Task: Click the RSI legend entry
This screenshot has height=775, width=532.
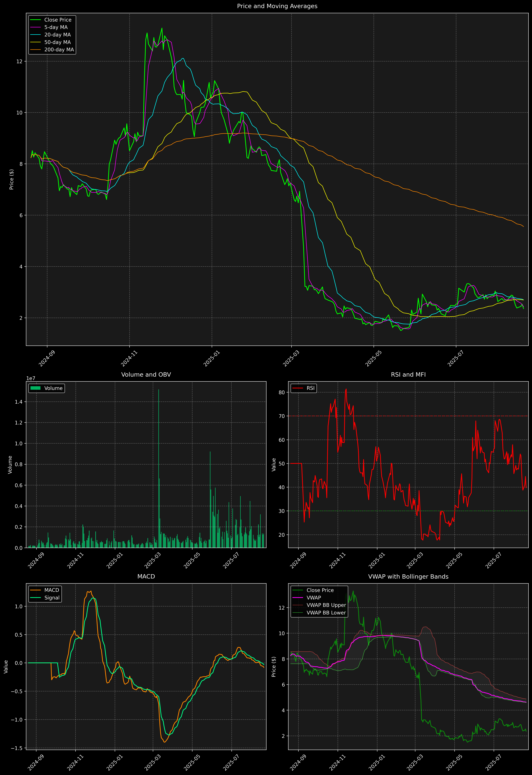Action: point(310,388)
